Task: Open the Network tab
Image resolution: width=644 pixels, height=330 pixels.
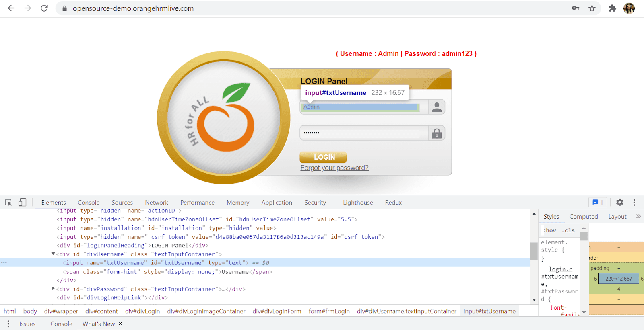Action: (157, 203)
